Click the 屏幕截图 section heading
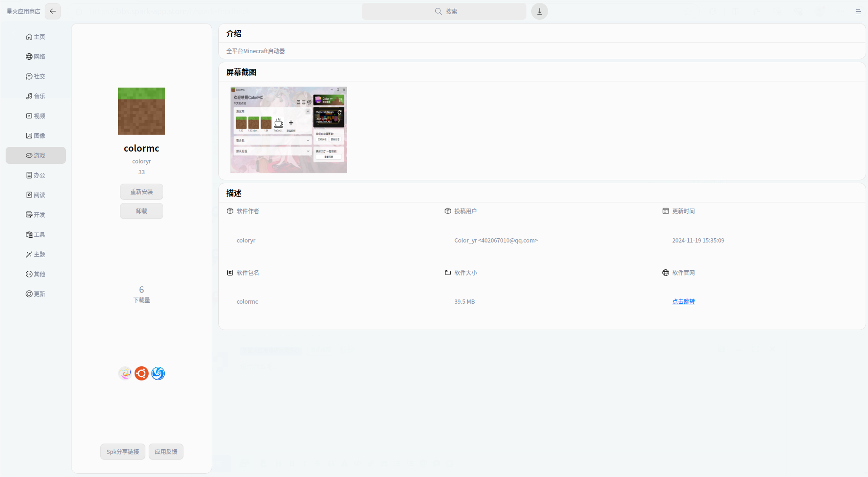868x477 pixels. (241, 72)
